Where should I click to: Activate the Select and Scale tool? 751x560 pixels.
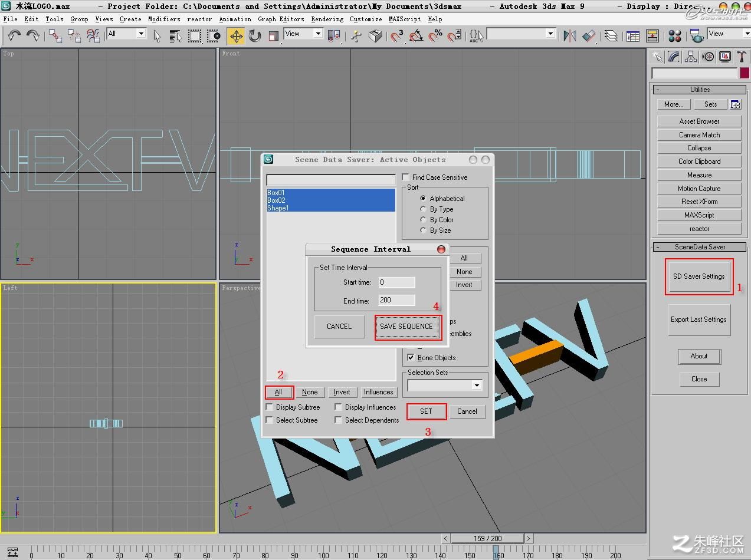pos(273,36)
